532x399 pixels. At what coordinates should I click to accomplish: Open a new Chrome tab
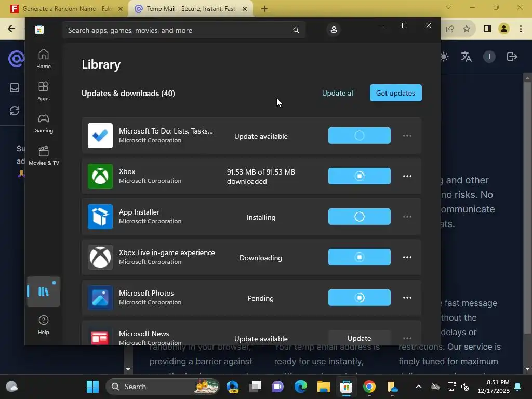coord(264,9)
